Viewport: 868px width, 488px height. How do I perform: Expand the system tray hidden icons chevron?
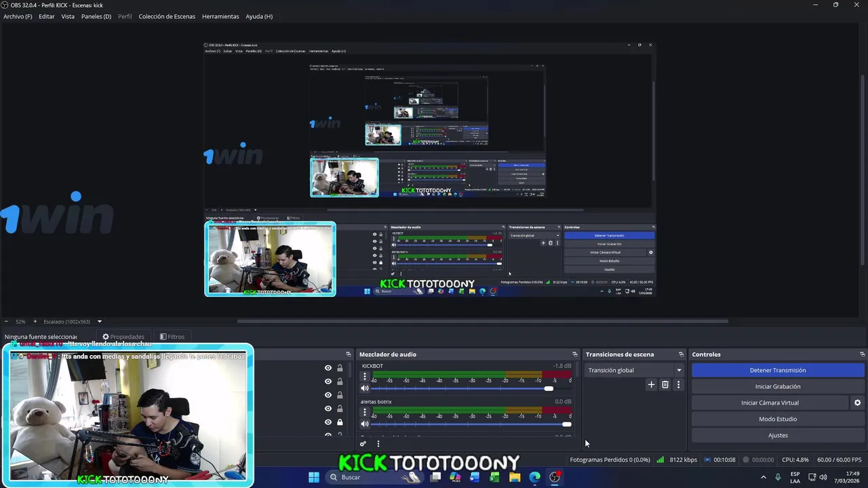pyautogui.click(x=763, y=477)
